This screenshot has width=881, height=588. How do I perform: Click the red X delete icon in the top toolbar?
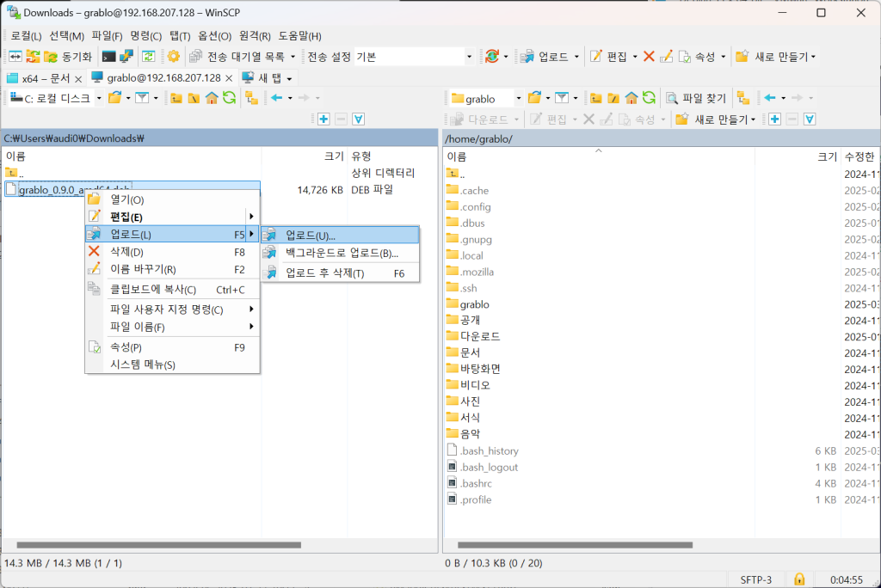[x=649, y=57]
